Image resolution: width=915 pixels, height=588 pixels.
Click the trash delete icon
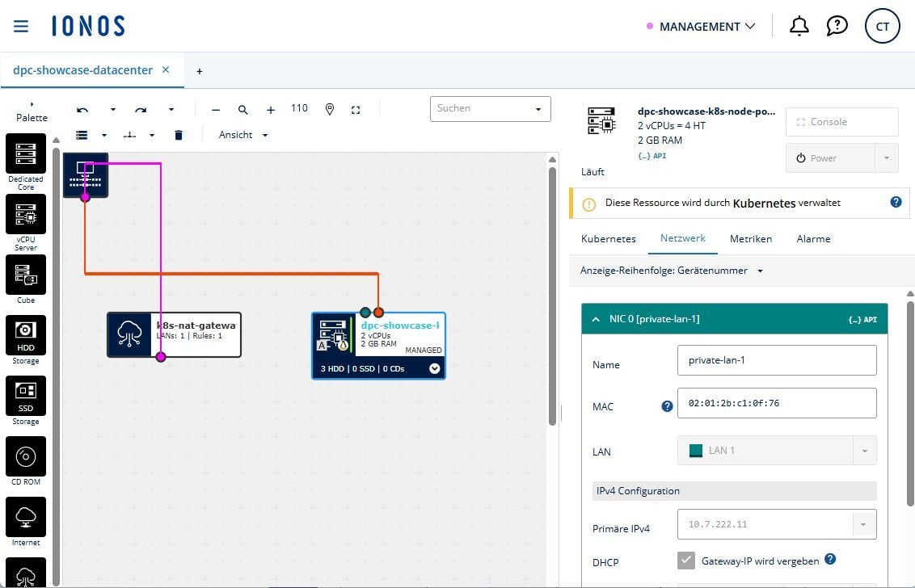[179, 135]
